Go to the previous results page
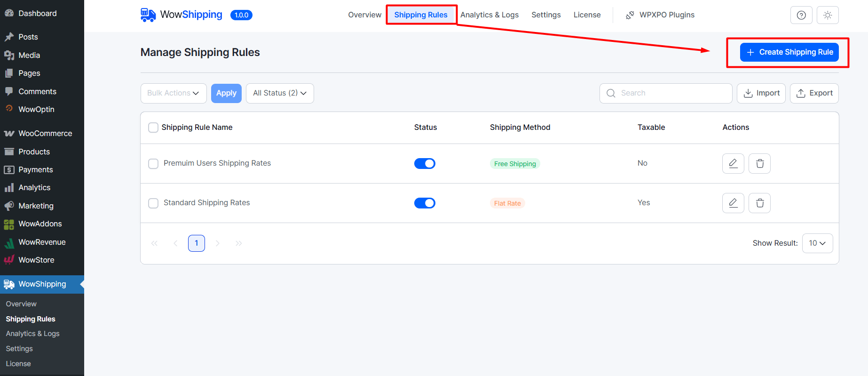868x376 pixels. click(x=175, y=243)
